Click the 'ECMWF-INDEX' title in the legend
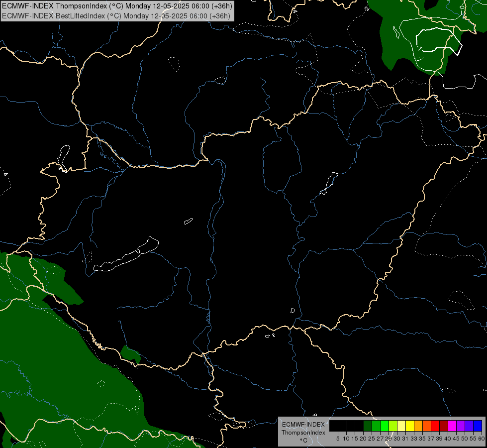The height and width of the screenshot is (448, 487). [303, 425]
